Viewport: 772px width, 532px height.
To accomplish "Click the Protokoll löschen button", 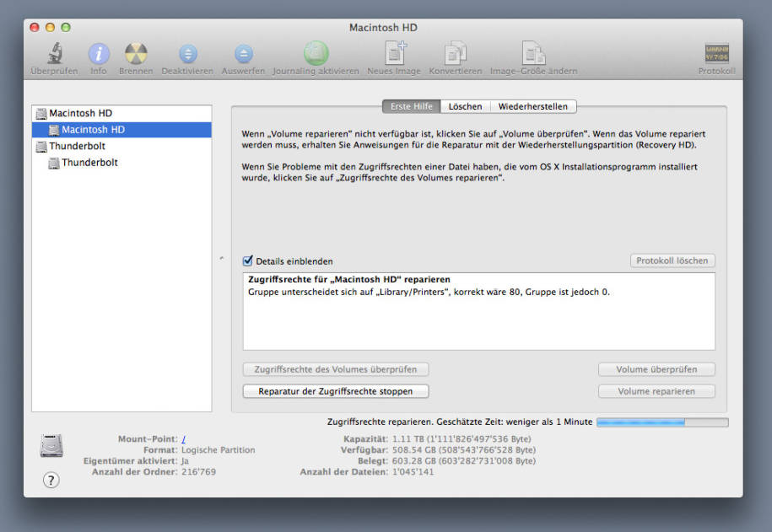I will click(672, 261).
